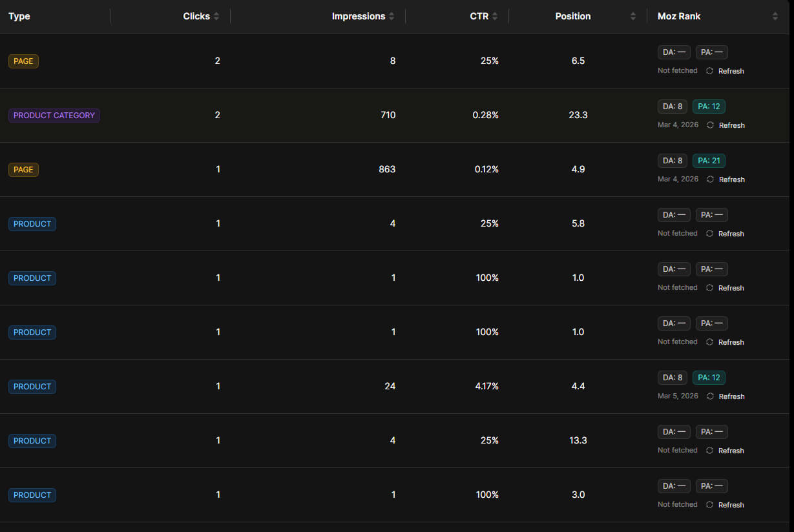Click the Type column header
794x532 pixels.
pos(19,17)
